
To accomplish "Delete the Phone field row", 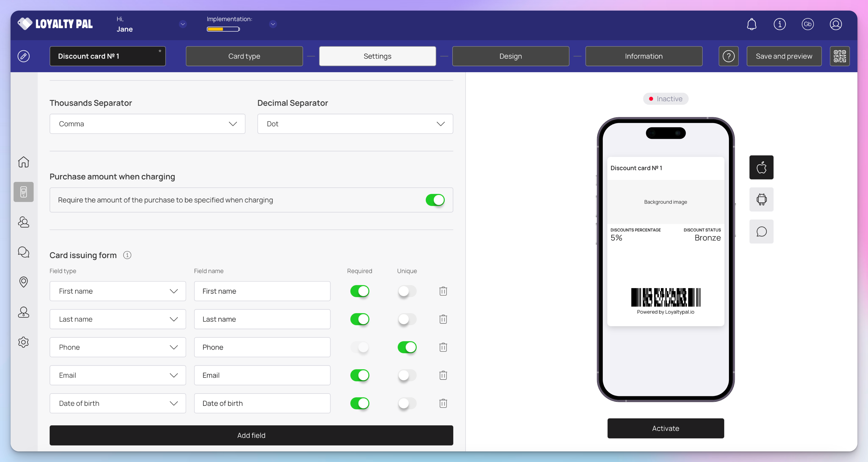I will click(443, 347).
